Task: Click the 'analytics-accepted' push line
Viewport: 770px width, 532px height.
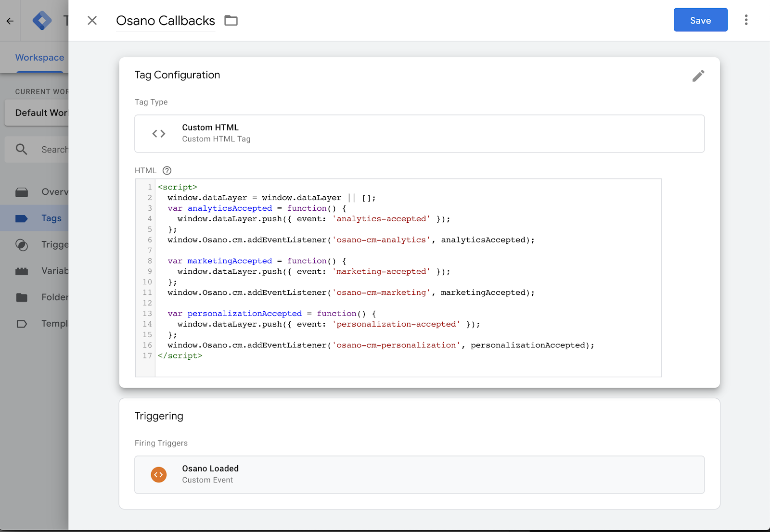Action: point(314,219)
